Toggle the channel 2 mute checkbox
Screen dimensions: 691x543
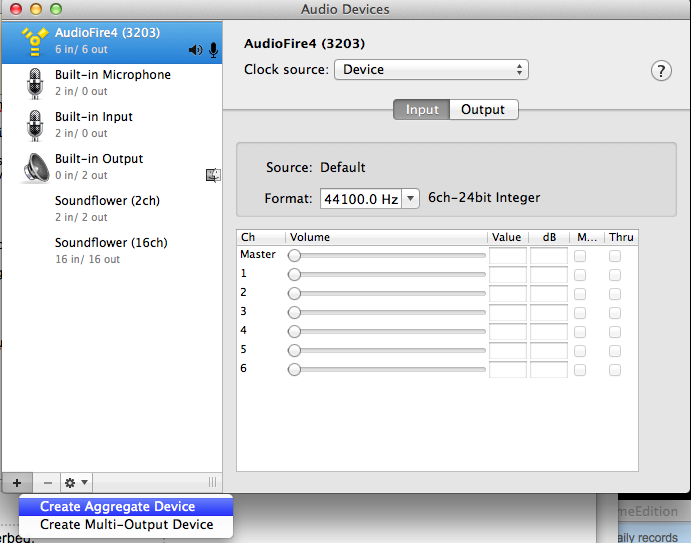(580, 294)
